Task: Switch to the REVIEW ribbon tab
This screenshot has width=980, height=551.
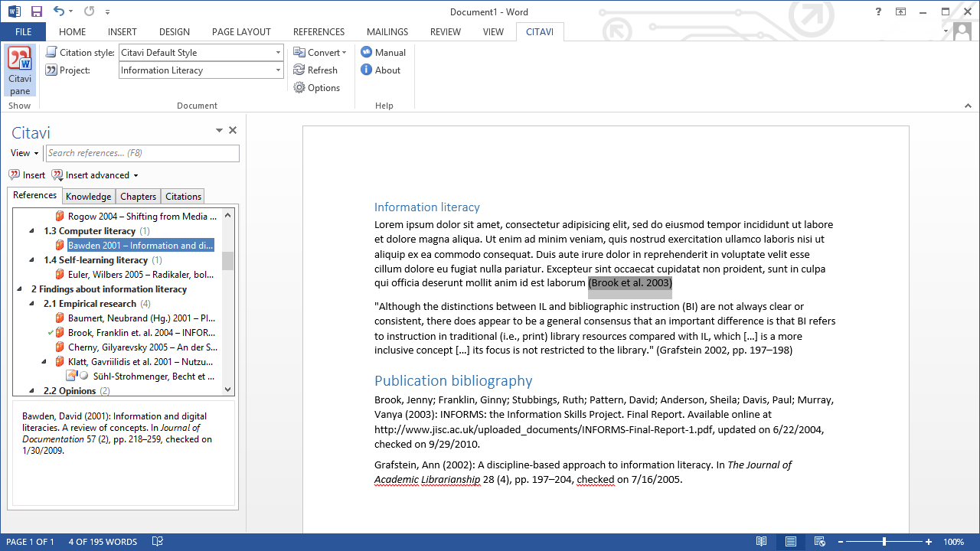Action: (x=446, y=31)
